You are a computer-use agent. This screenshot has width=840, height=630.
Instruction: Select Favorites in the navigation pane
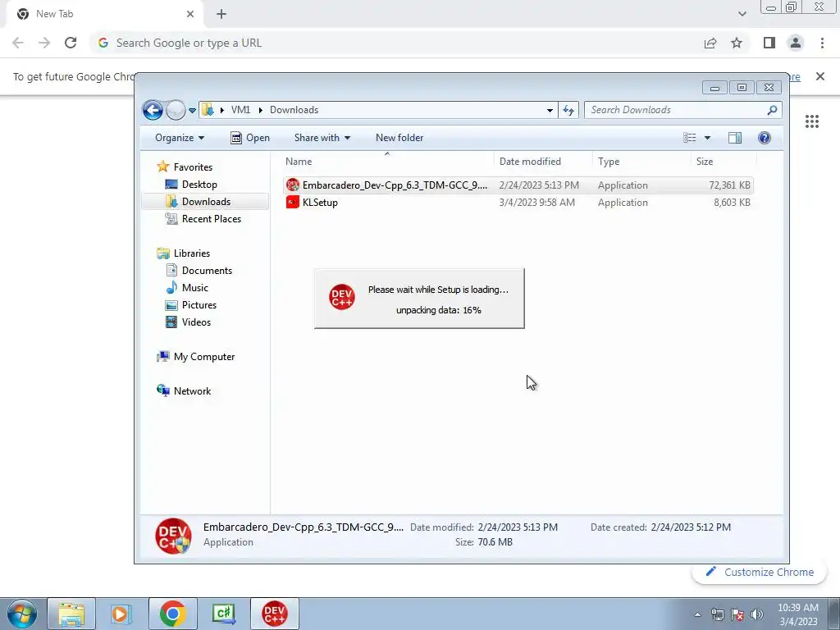[x=193, y=167]
